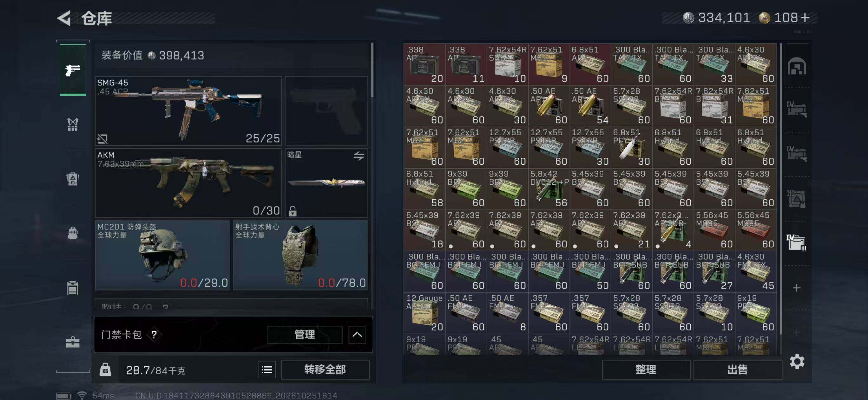Viewport: 868px width, 400px height.
Task: Select the 5.8x42 DVC12 ammo stack of 56
Action: [x=549, y=189]
